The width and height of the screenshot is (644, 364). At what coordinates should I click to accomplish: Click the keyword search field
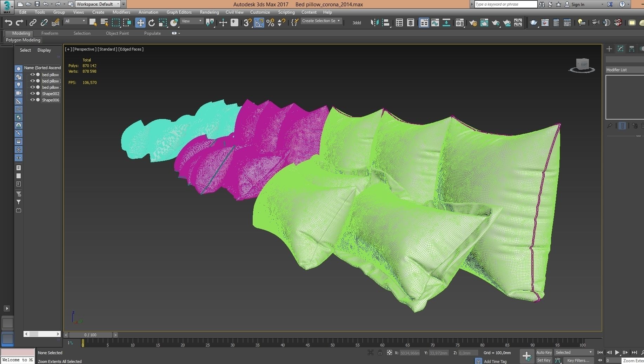(x=506, y=4)
